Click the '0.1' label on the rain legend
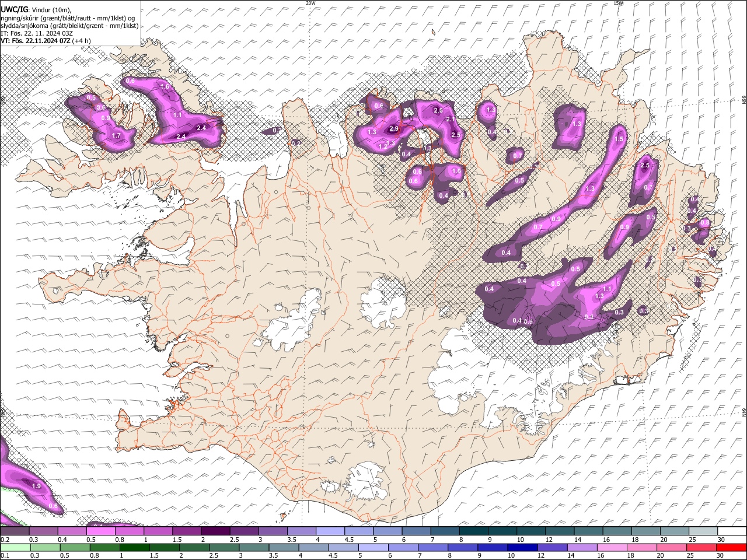 [x=5, y=555]
